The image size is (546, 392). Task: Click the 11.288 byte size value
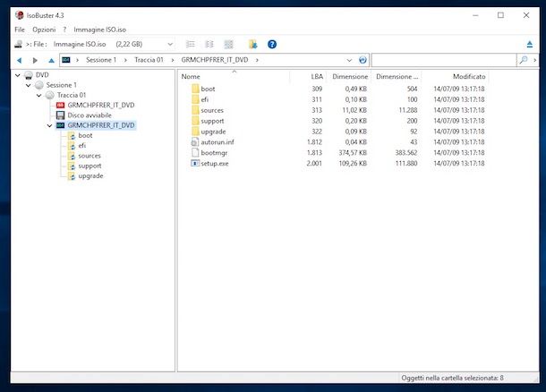tap(408, 110)
